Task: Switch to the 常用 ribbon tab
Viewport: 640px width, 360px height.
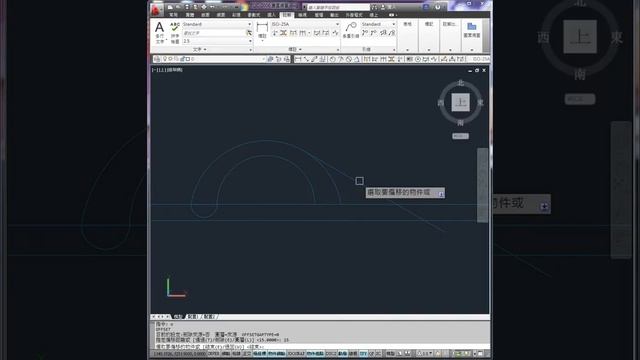Action: click(x=173, y=15)
